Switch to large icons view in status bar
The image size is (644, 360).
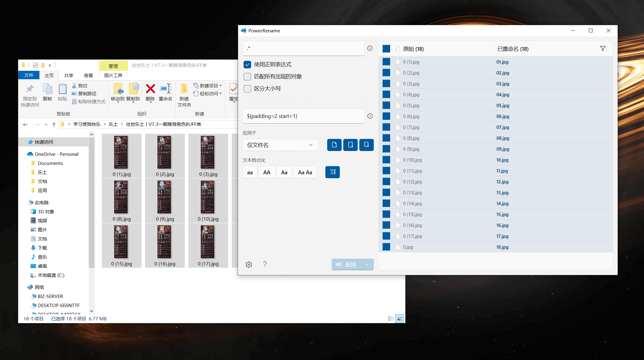tap(400, 319)
